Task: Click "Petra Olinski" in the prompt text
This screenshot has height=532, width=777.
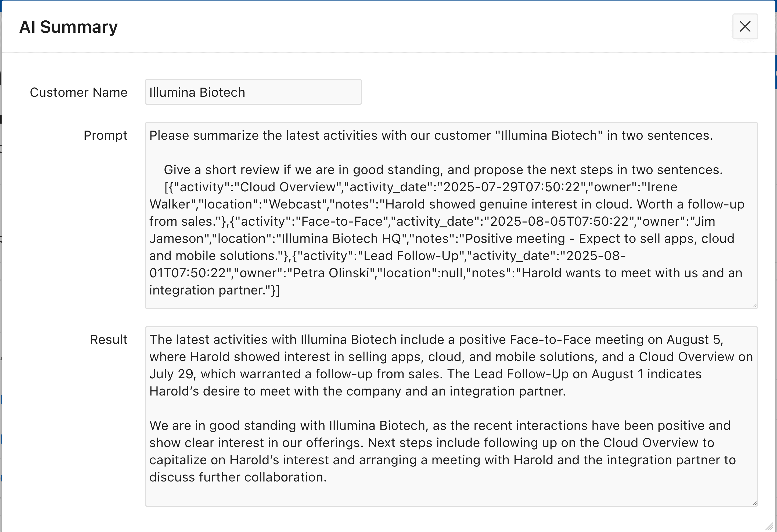Action: point(331,273)
